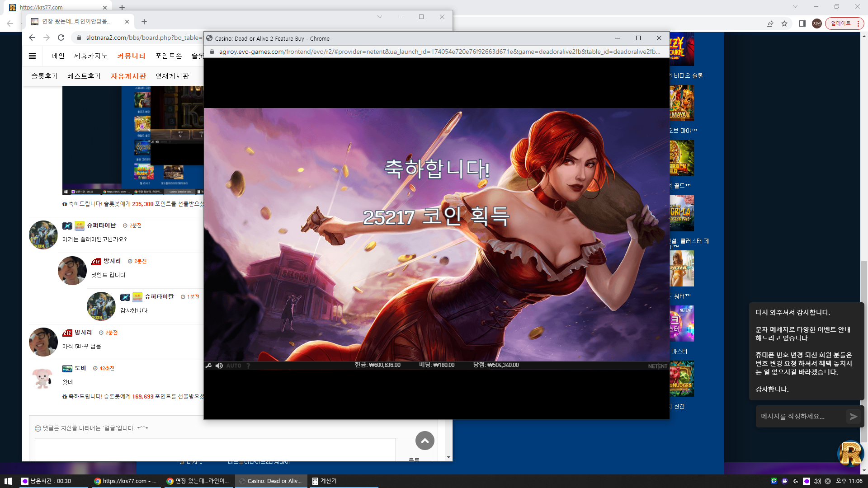Click 도비 username on the comment
This screenshot has width=868, height=488.
point(80,368)
